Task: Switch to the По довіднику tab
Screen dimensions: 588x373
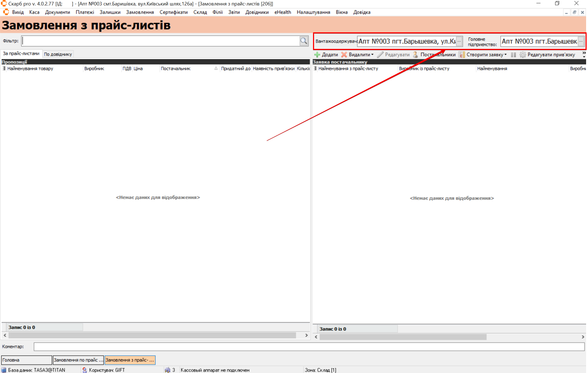Action: point(58,54)
